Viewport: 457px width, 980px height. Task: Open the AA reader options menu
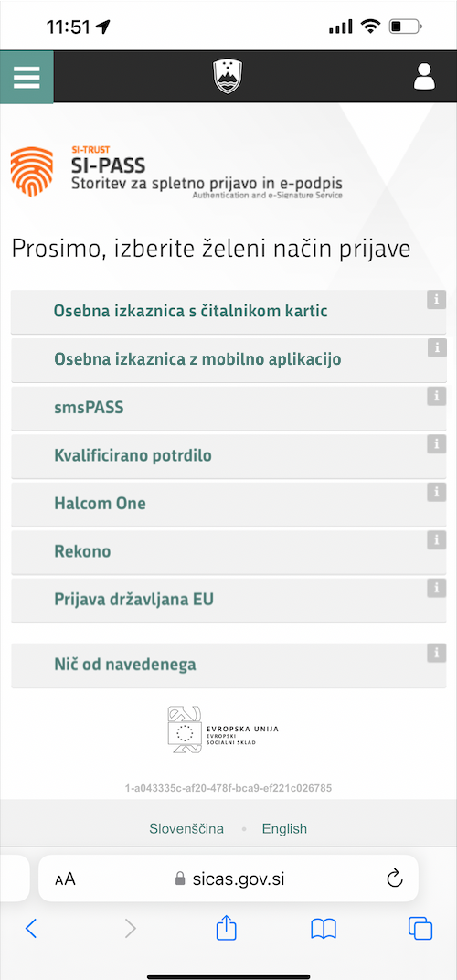(x=65, y=879)
